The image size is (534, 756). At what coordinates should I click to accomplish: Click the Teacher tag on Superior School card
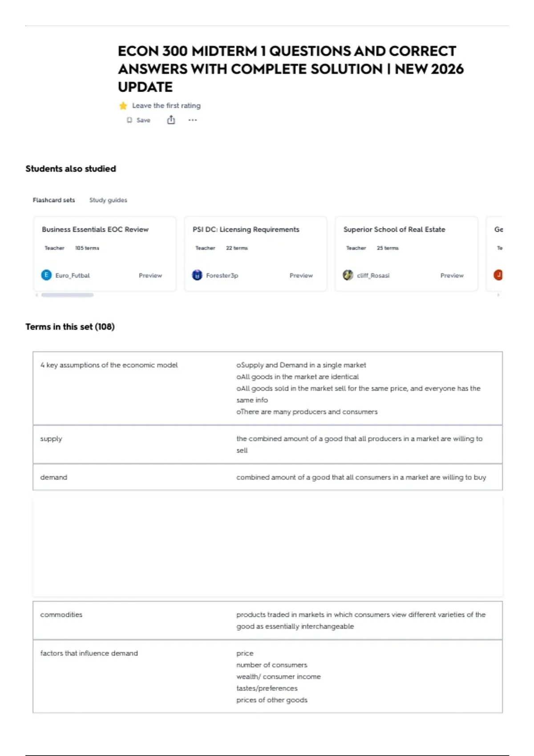click(x=356, y=248)
